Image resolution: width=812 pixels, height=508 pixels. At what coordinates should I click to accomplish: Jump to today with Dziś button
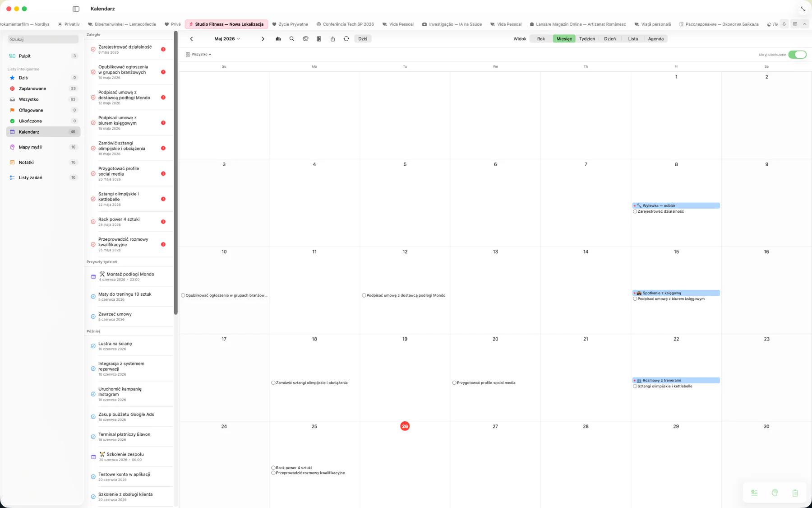click(x=363, y=39)
